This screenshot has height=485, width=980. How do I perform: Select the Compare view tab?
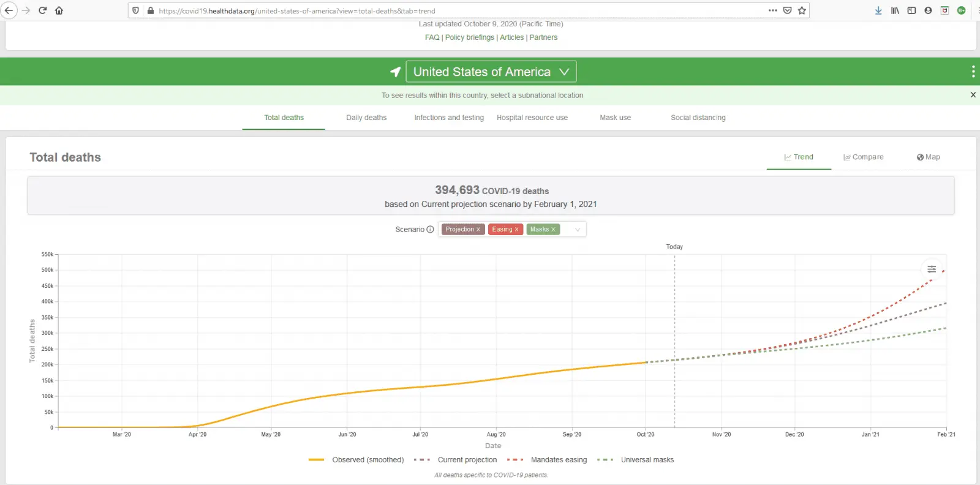click(864, 157)
